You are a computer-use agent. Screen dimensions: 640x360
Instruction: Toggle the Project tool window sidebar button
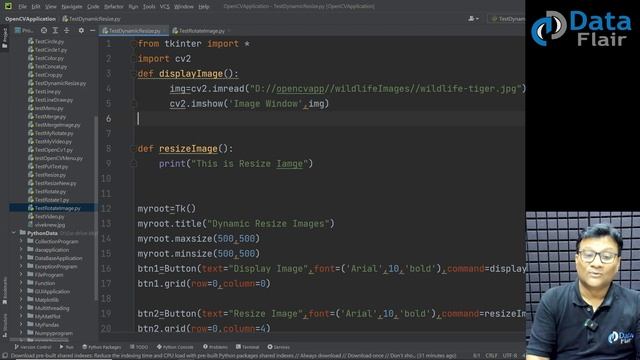5,38
